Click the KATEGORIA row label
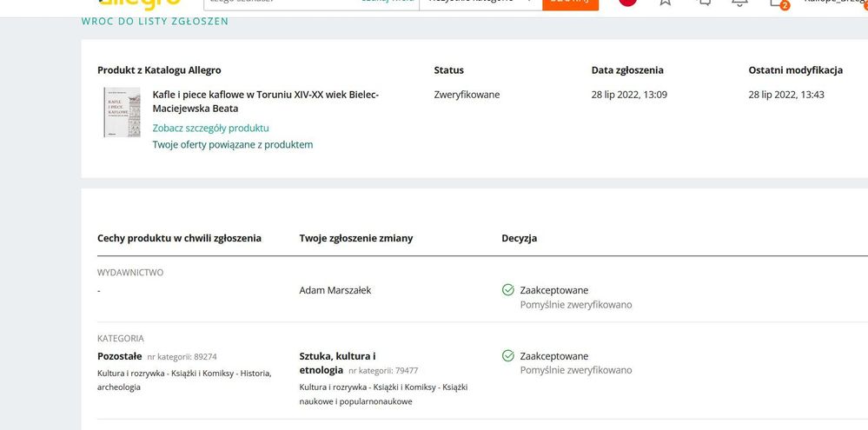This screenshot has width=868, height=430. 121,339
